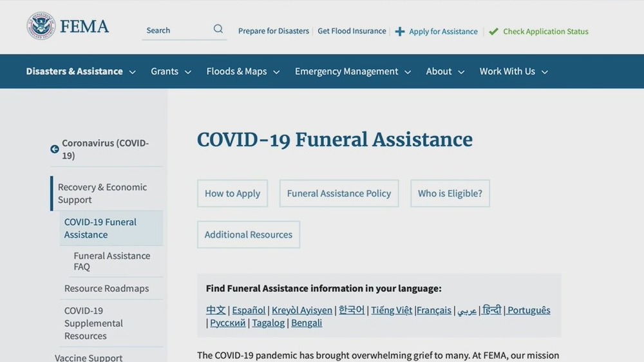Viewport: 644px width, 362px height.
Task: Select COVID-19 Funeral Assistance sidebar item
Action: pos(111,228)
